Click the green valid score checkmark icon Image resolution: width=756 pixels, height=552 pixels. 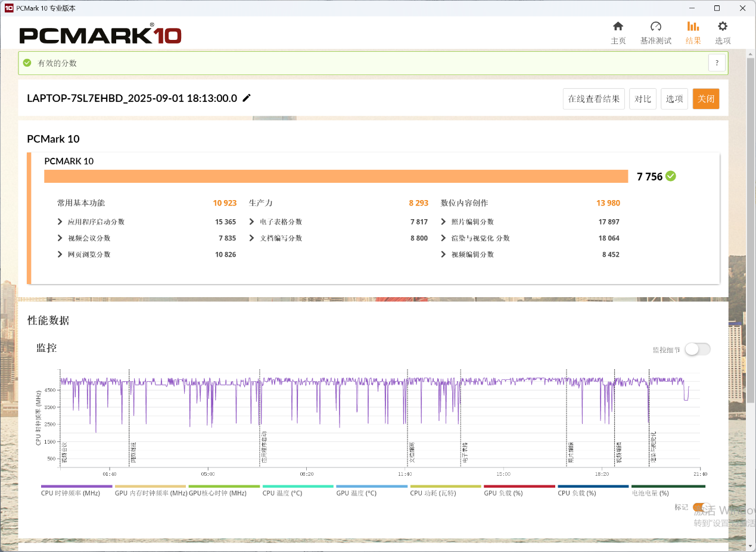coord(27,63)
